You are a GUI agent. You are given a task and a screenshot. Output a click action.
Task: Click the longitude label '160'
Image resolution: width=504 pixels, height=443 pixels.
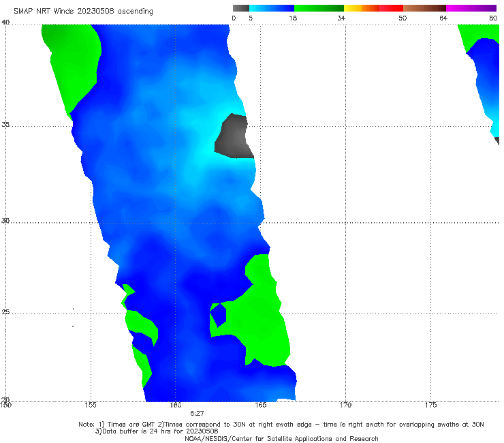(176, 405)
